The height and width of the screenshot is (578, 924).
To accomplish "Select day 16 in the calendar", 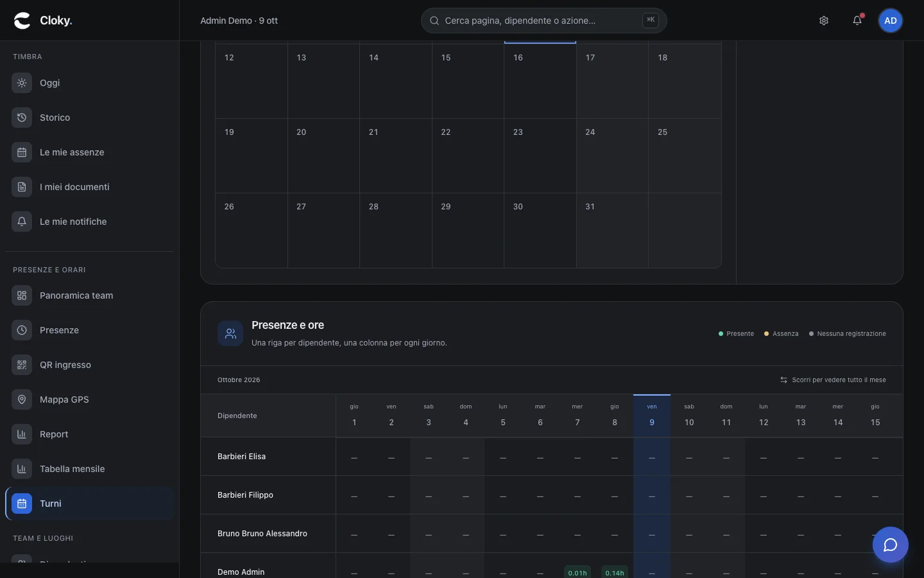I will click(540, 81).
